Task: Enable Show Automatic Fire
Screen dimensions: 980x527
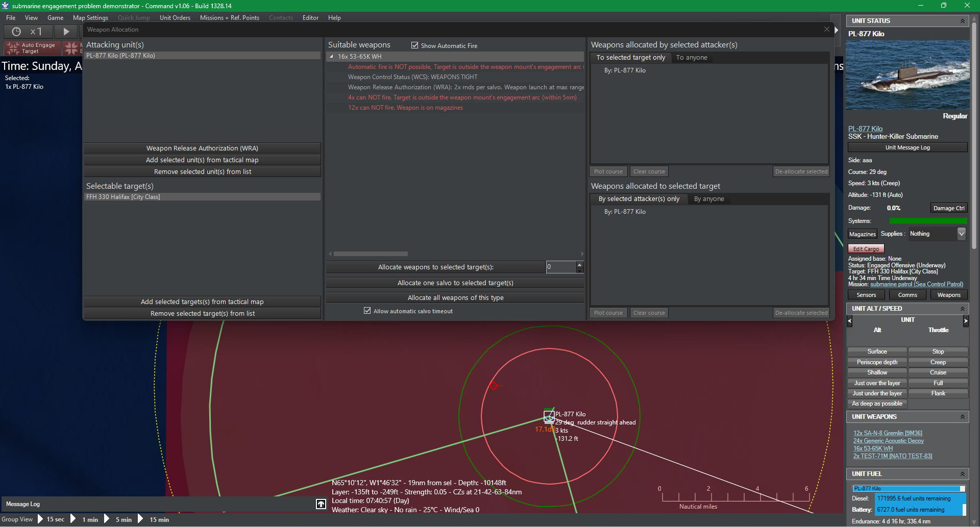Action: (415, 45)
